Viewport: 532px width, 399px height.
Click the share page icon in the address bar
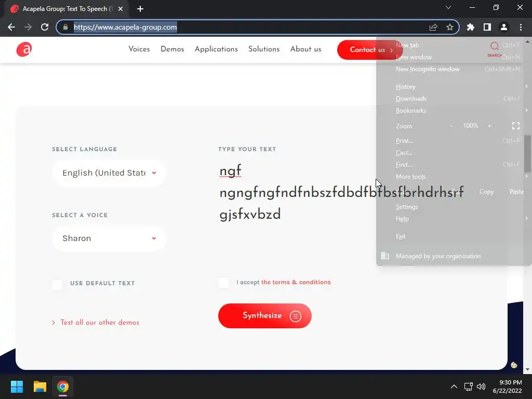pyautogui.click(x=433, y=27)
